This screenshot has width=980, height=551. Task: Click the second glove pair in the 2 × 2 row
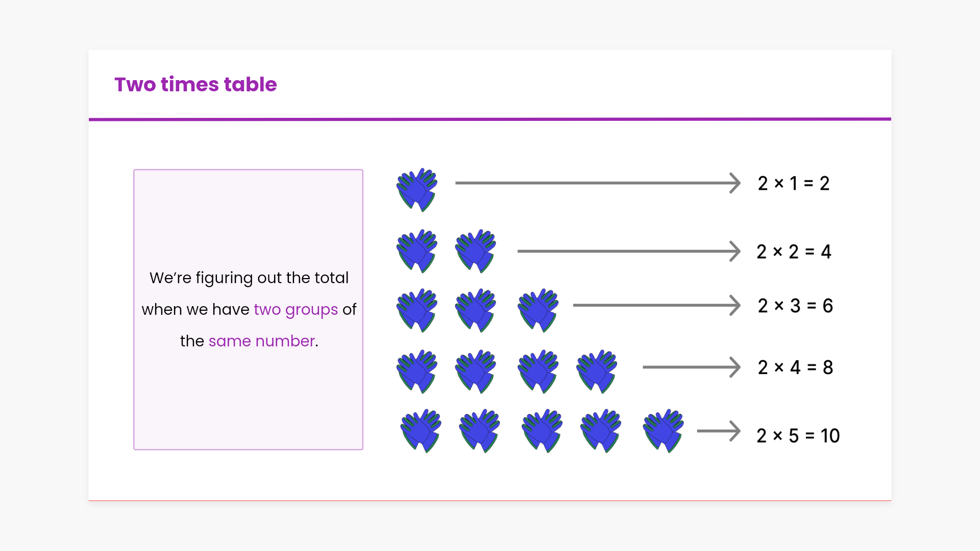[x=476, y=251]
